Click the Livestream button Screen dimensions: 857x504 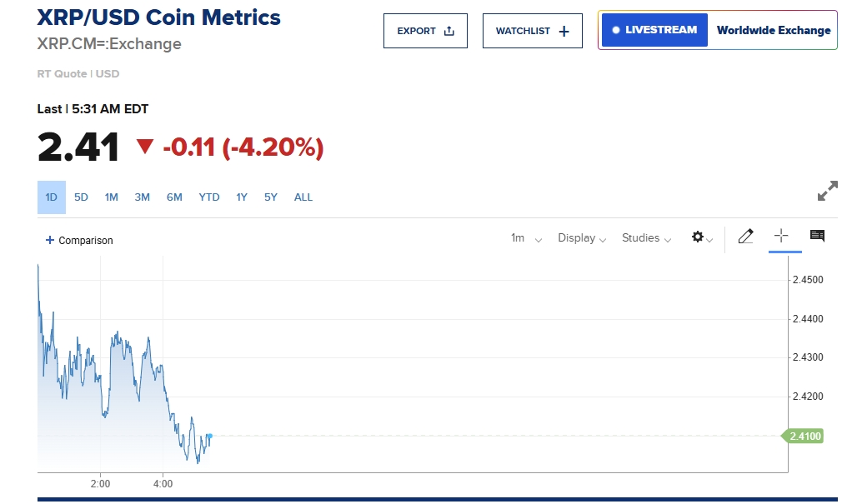[654, 30]
